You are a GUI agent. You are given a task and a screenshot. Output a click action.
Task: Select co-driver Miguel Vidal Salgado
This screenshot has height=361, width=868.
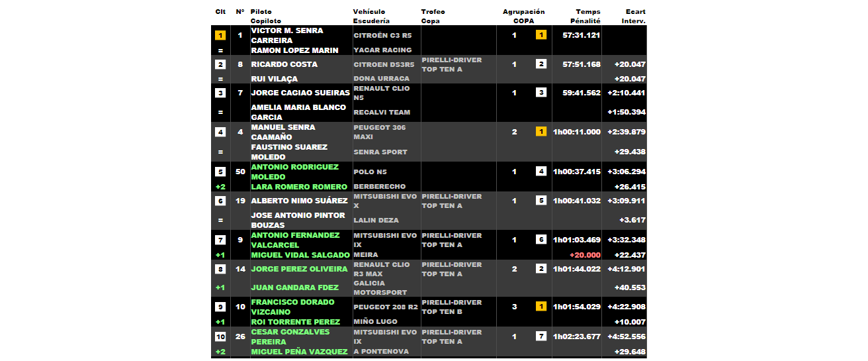[x=300, y=255]
